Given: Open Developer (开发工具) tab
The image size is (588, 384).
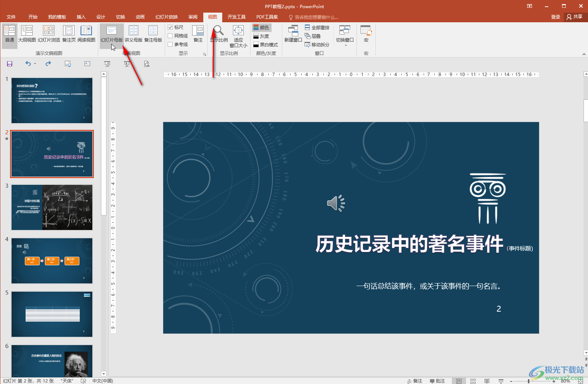Looking at the screenshot, I should (237, 17).
